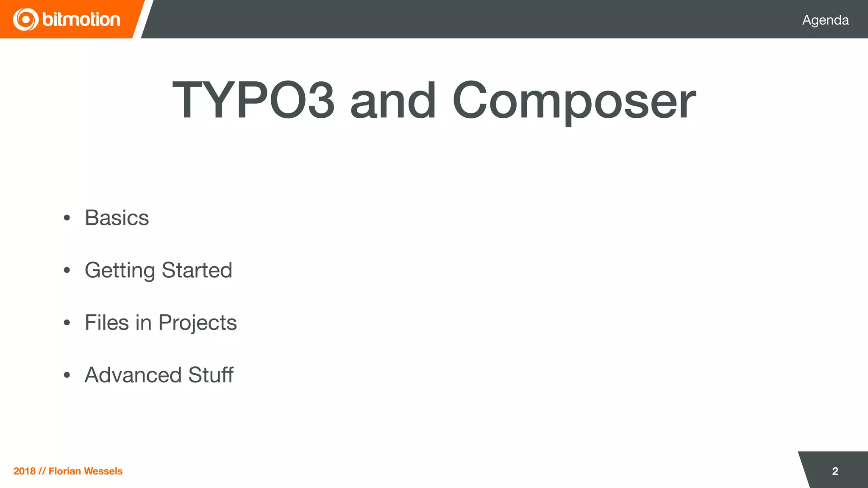868x488 pixels.
Task: Click the 2018 year in the footer
Action: 24,471
